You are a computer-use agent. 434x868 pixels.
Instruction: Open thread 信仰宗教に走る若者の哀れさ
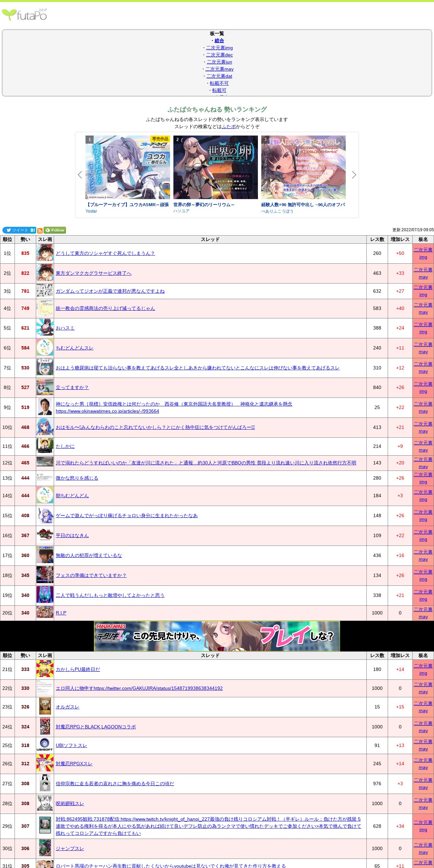click(115, 783)
